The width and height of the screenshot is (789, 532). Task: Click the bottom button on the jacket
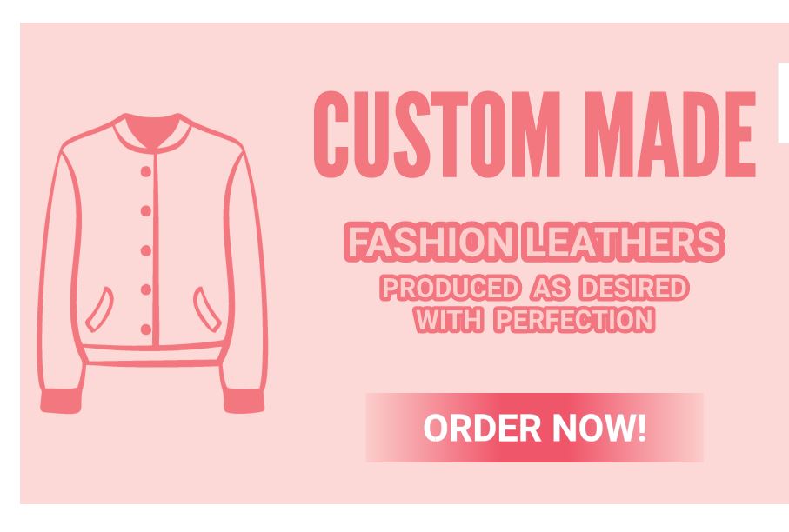[x=146, y=329]
